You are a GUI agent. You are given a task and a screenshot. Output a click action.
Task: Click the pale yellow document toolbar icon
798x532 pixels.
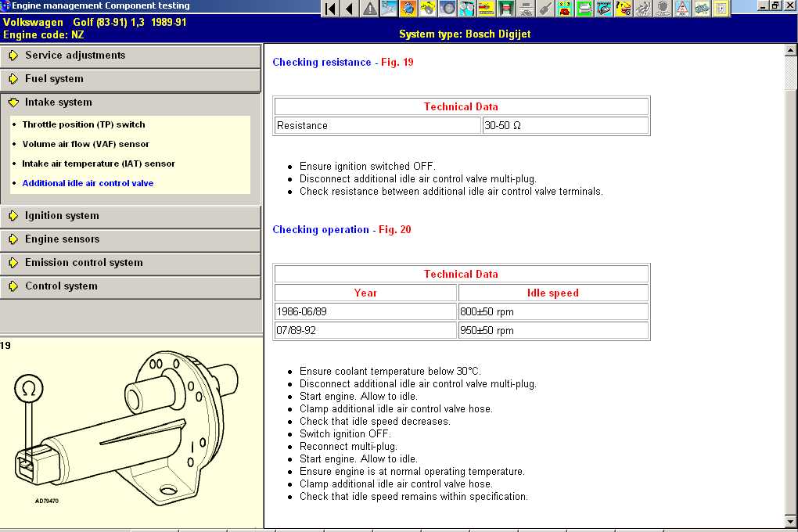pos(721,8)
